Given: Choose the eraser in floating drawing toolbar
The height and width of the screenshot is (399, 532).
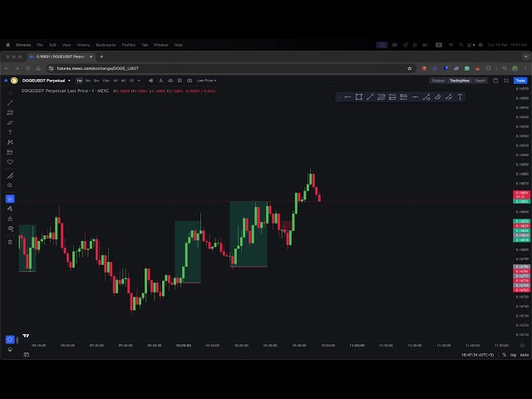Looking at the screenshot, I should coord(437,97).
